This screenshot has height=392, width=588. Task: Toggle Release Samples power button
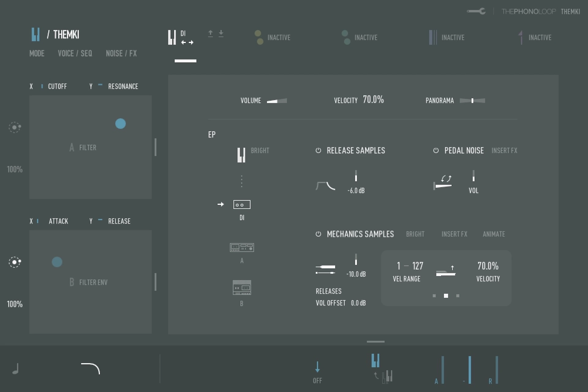(318, 150)
